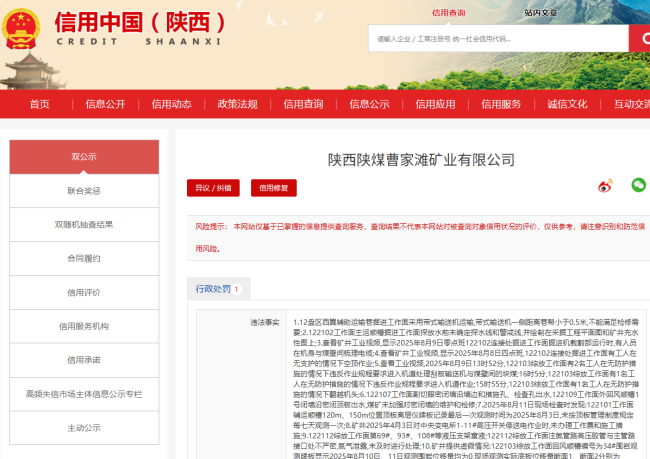
Task: Select 高频失信市场主体信息公示专栏 in sidebar
Action: coord(84,394)
